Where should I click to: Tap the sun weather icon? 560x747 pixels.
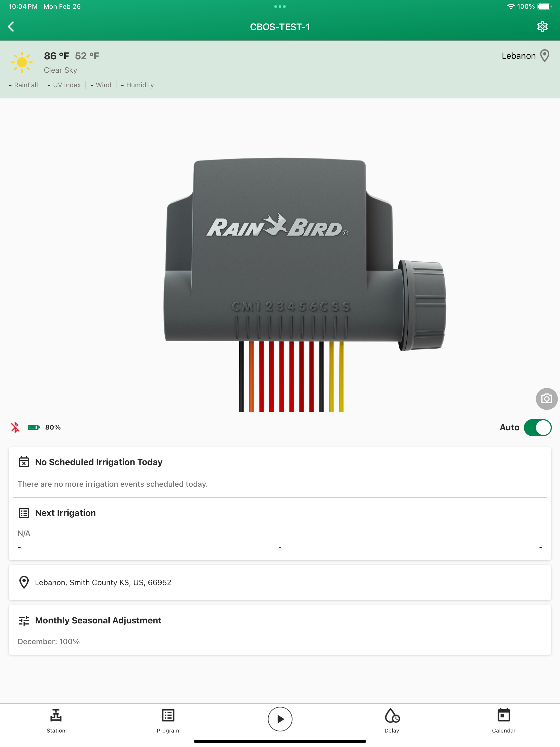point(22,62)
